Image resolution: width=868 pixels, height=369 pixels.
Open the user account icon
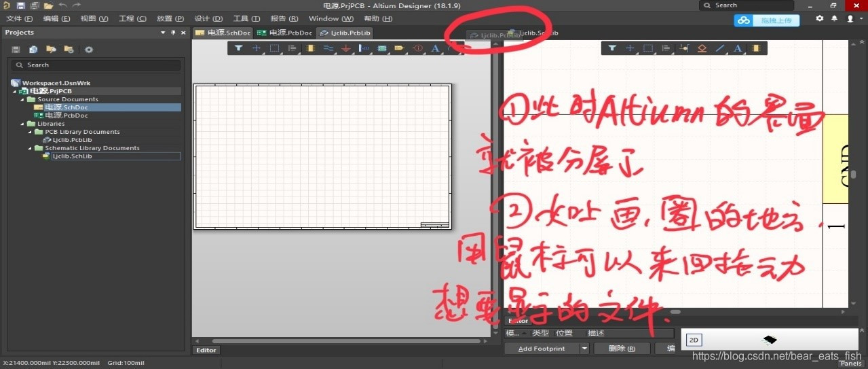pos(850,19)
